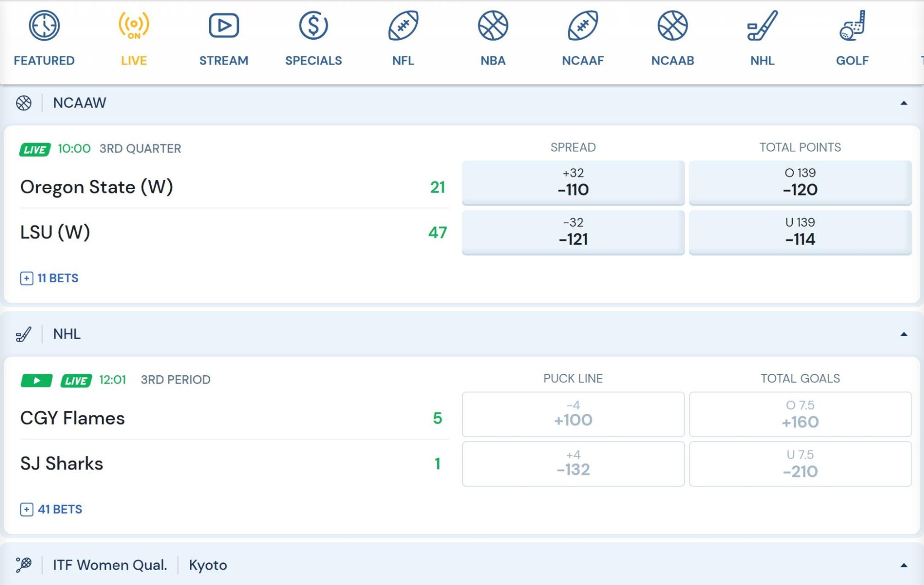
Task: Click PUCK LINE column header
Action: click(573, 378)
